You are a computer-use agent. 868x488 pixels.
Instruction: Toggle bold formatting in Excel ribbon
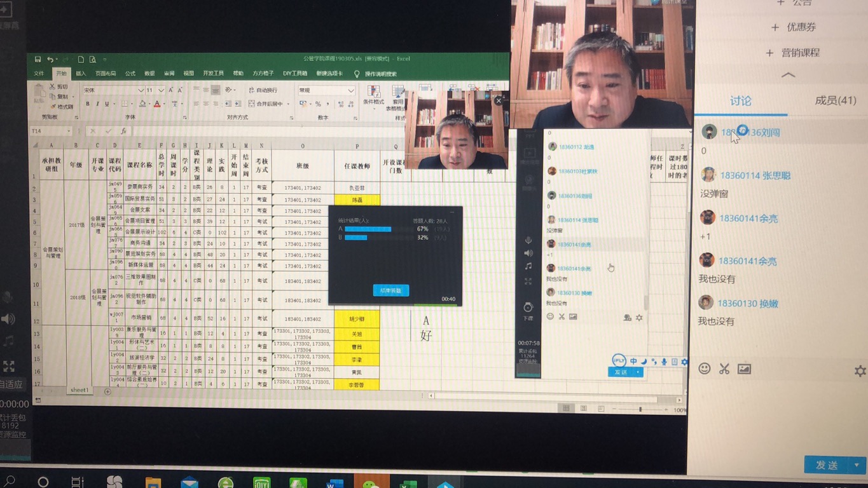click(x=88, y=104)
